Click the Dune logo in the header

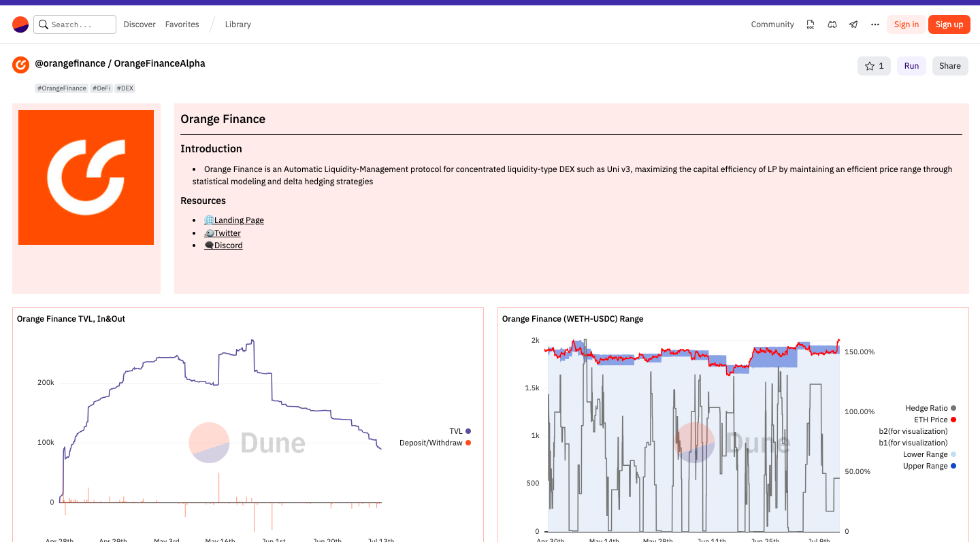pos(20,24)
